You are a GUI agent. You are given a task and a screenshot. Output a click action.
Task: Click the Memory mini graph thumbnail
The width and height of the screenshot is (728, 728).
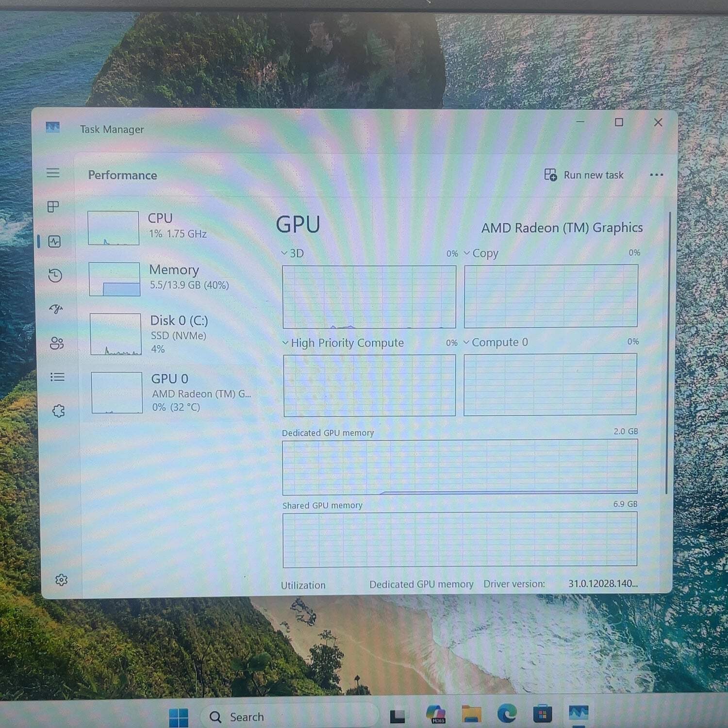tap(115, 279)
